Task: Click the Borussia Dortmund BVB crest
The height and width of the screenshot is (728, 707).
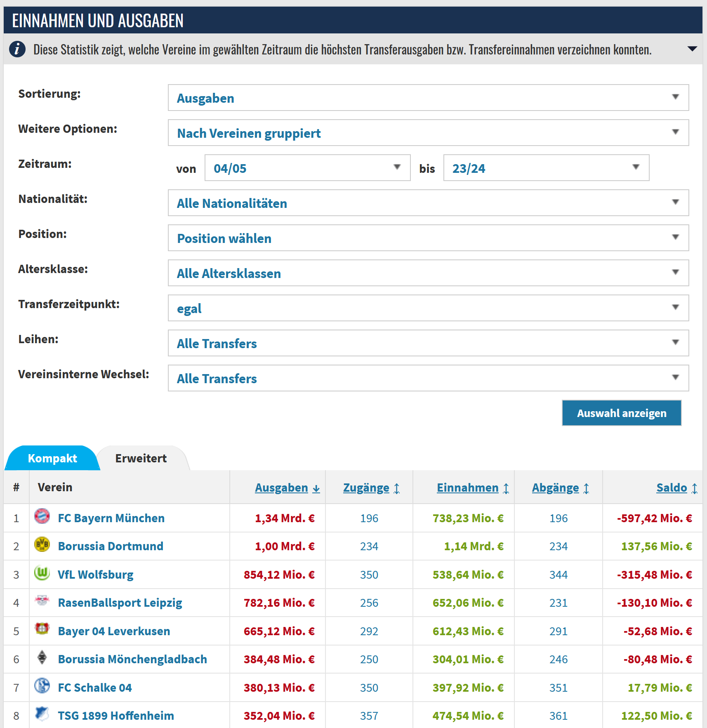Action: click(42, 544)
